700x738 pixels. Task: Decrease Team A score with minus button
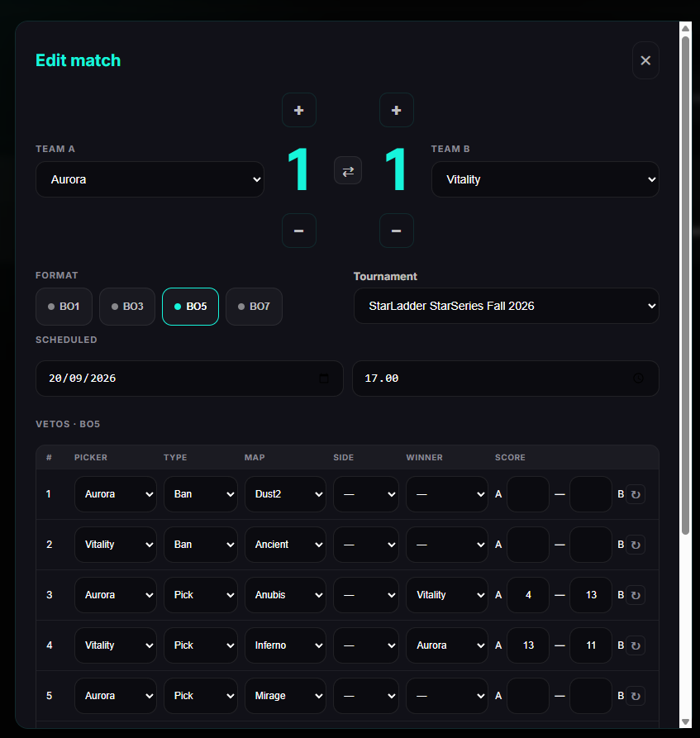tap(299, 231)
